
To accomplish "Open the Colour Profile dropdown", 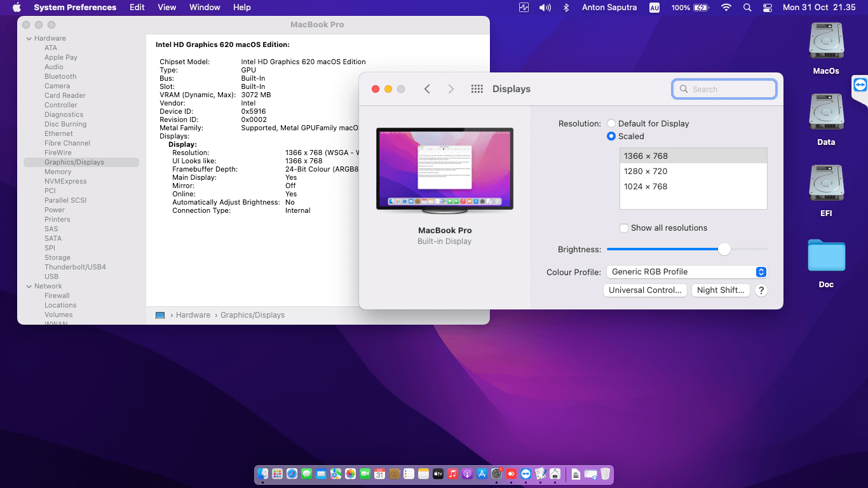I will [686, 272].
